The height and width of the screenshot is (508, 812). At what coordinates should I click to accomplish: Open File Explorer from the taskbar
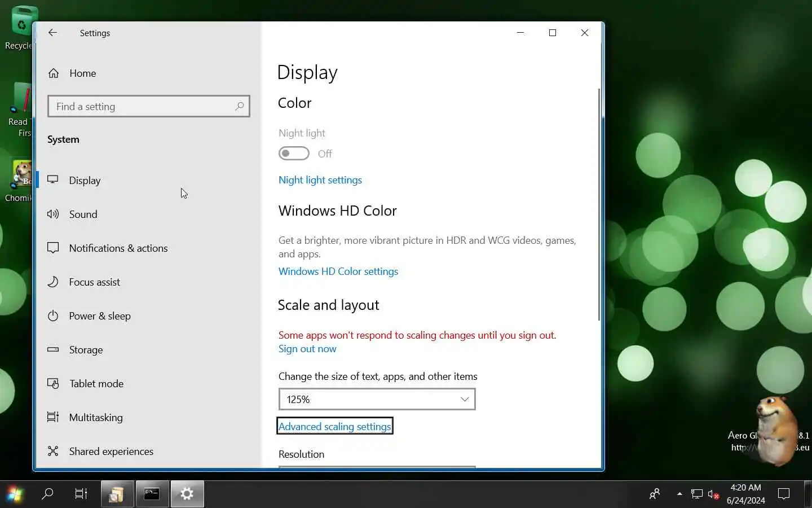pos(117,494)
